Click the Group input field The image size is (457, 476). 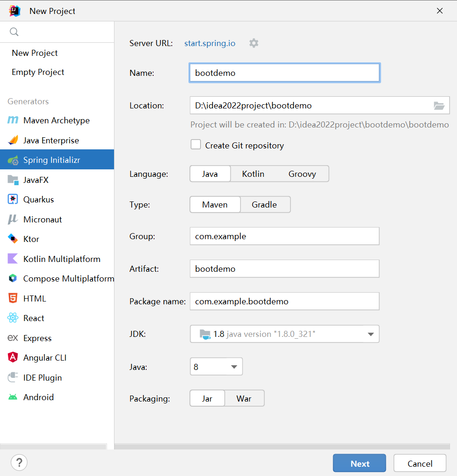coord(284,236)
